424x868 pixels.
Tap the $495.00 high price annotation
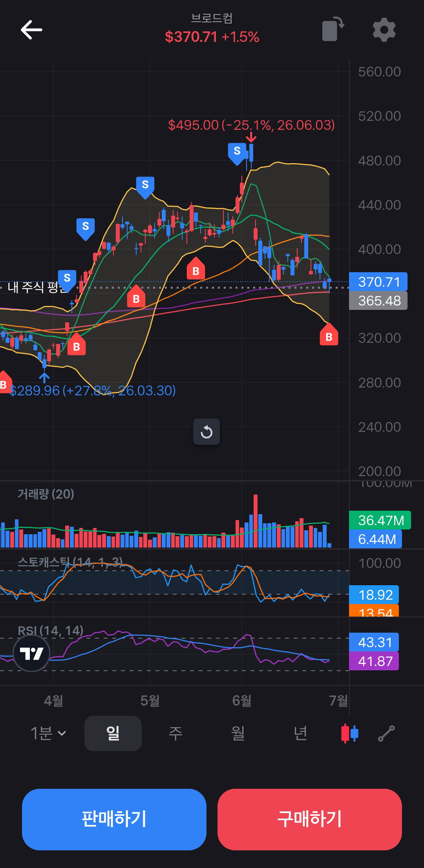click(251, 125)
